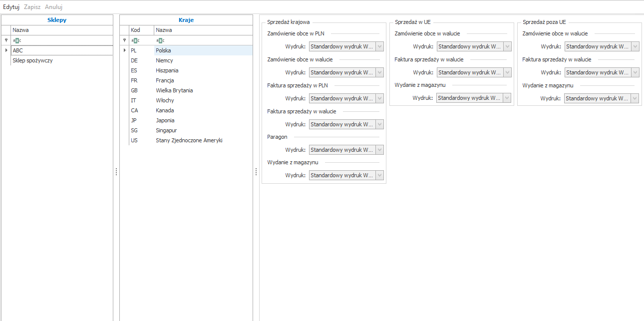This screenshot has height=321, width=644.
Task: Select Stany Zjednoczone Ameryki in the countries list
Action: click(189, 140)
